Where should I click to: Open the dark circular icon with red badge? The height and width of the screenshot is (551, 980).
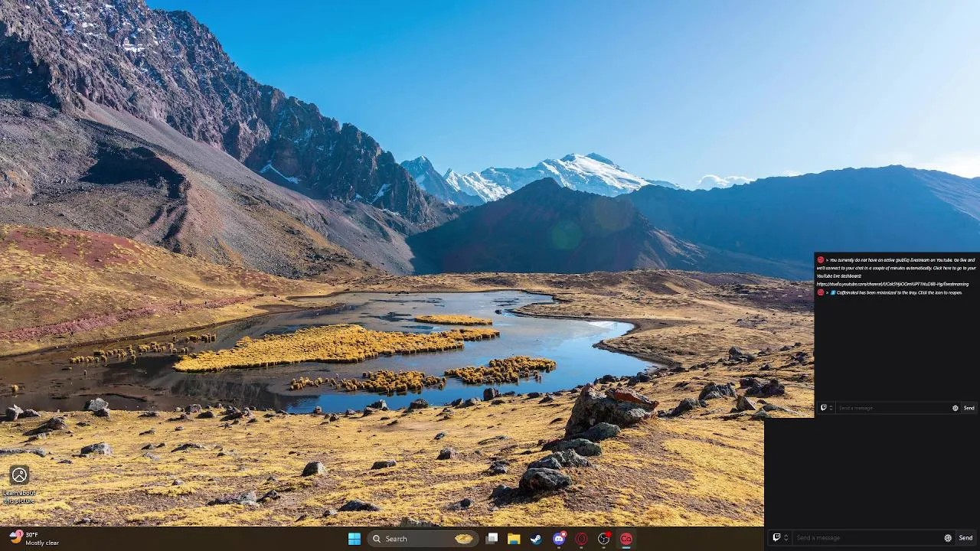[604, 539]
